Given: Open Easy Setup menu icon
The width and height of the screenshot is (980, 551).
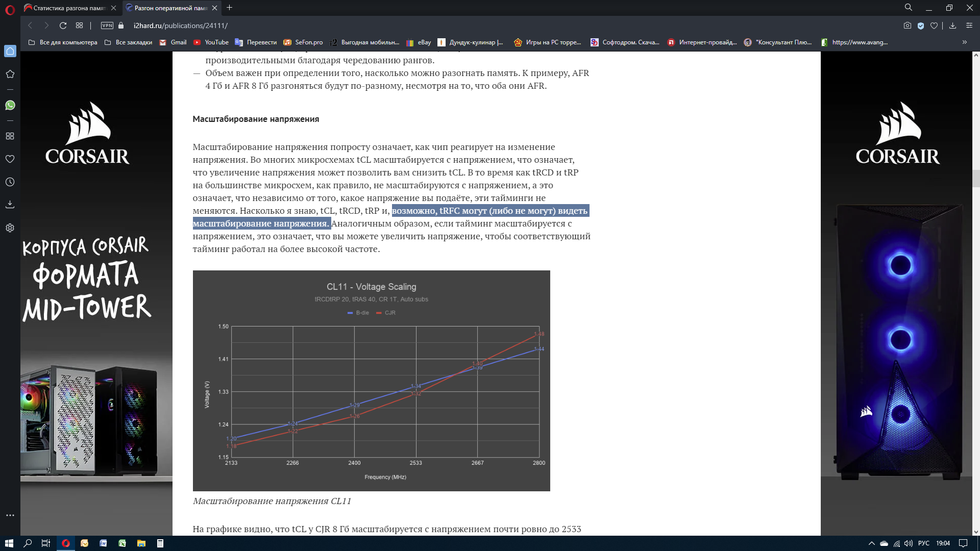Looking at the screenshot, I should tap(969, 26).
